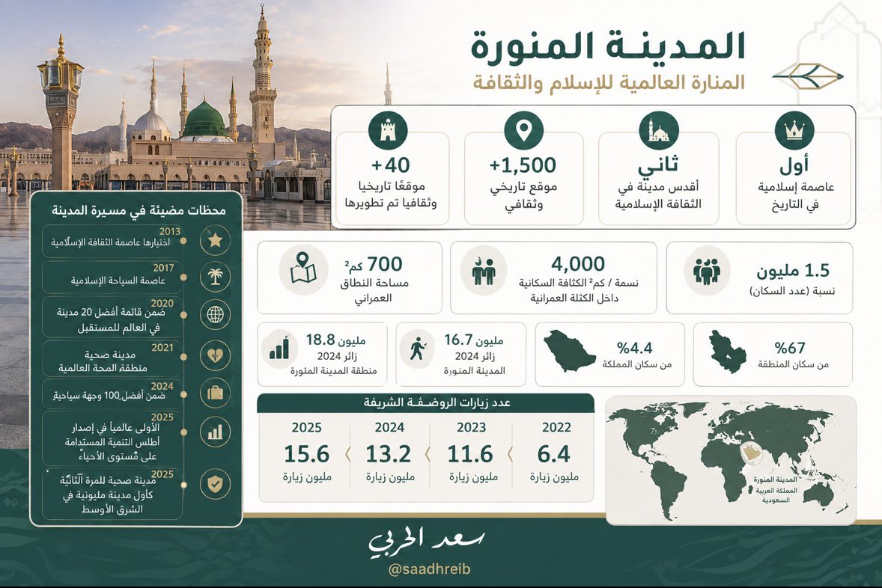Click the 18.8 مليون visitors figure
The height and width of the screenshot is (588, 882).
[336, 340]
